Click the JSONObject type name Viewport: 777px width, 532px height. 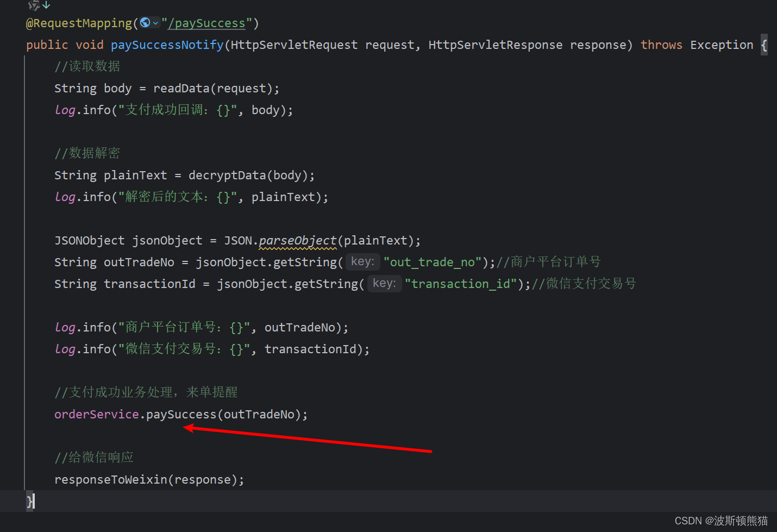coord(89,241)
